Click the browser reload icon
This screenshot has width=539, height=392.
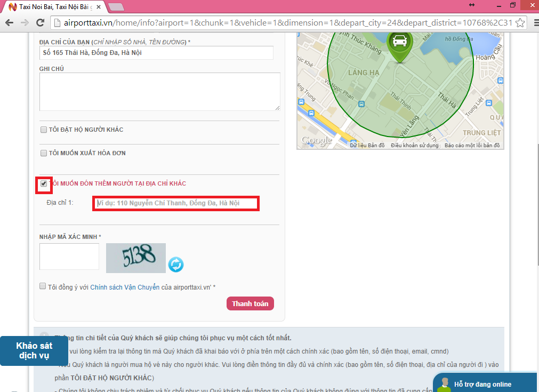coord(40,23)
